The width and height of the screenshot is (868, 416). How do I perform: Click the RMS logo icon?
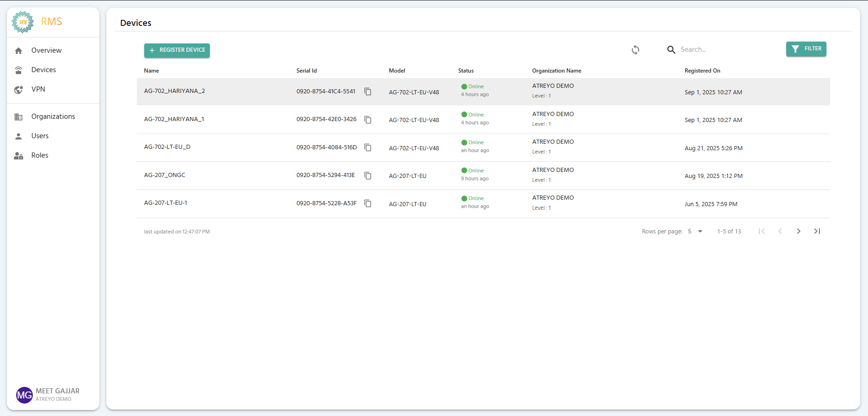point(23,22)
